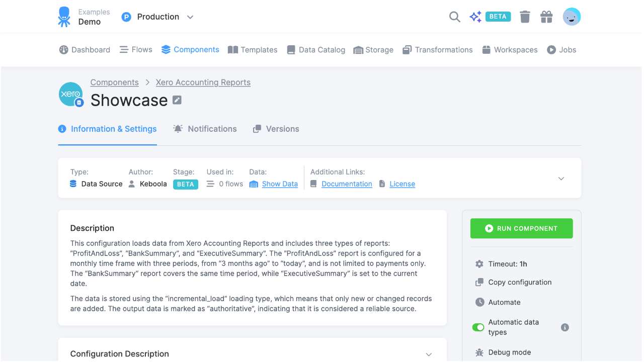Click the Keboola octopus logo

tap(64, 16)
